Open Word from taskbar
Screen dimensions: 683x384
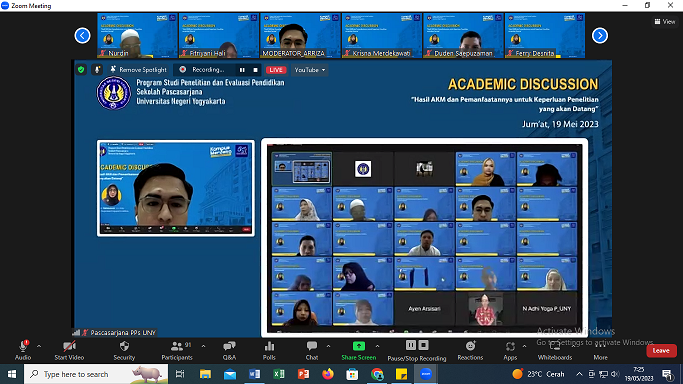[254, 374]
